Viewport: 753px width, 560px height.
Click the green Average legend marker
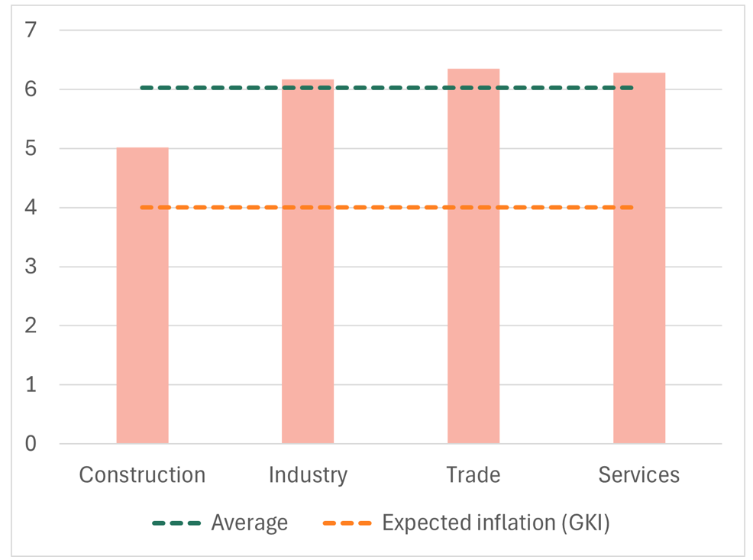pyautogui.click(x=176, y=523)
